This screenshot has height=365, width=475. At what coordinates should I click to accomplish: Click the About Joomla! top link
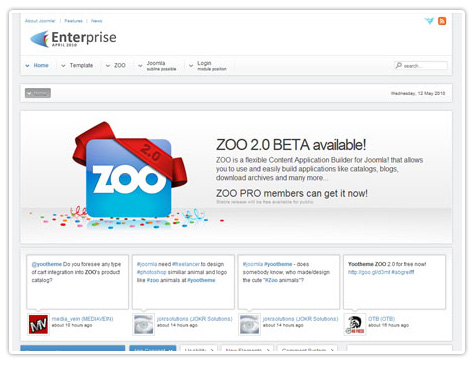(x=40, y=21)
